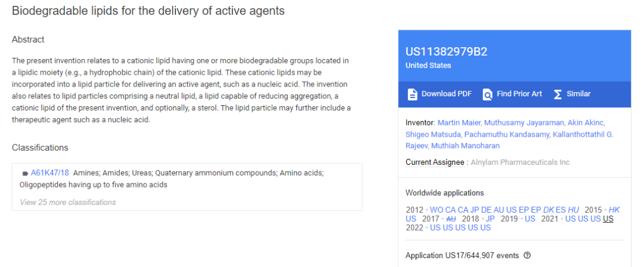Click the tag icon beside A61K47/18

coord(25,174)
